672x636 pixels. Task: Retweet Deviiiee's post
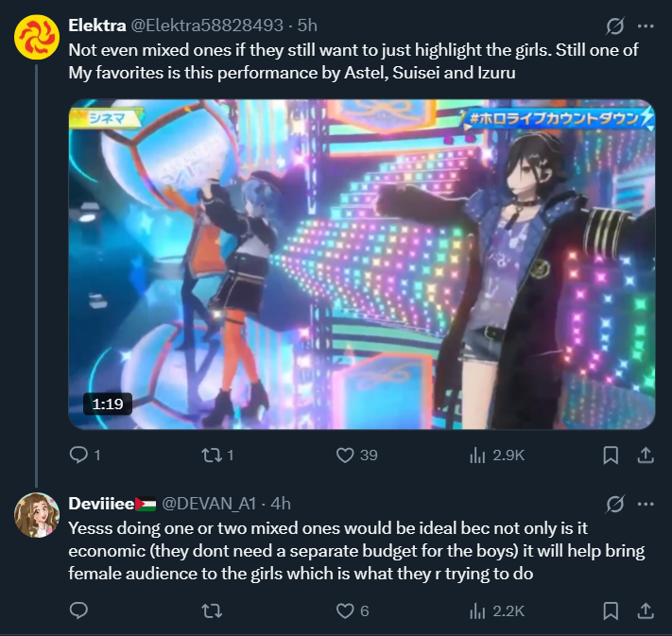click(212, 610)
